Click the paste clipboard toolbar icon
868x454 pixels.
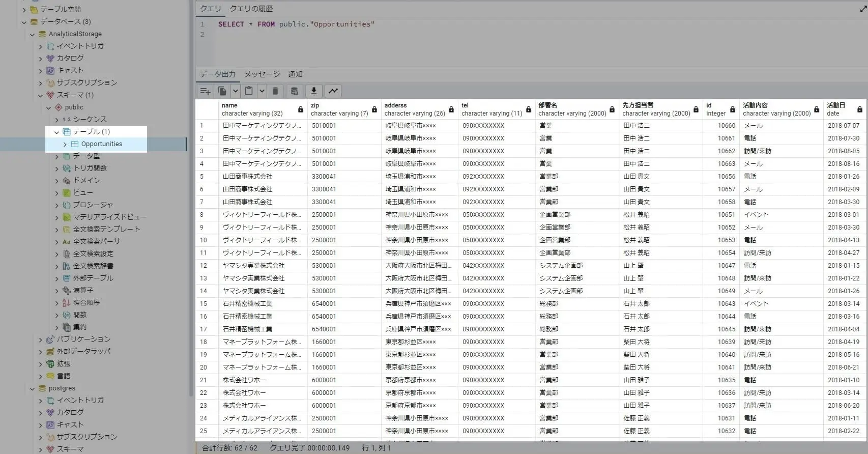[x=249, y=91]
